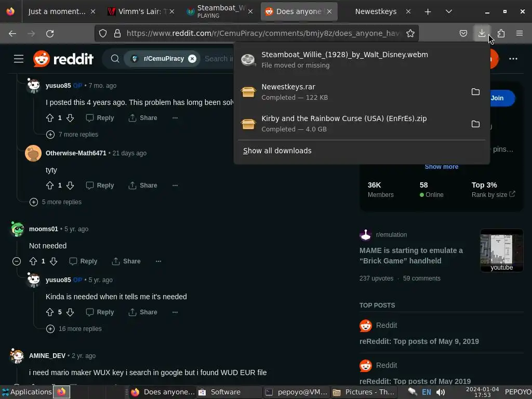Open r/emulation community link

tap(391, 235)
